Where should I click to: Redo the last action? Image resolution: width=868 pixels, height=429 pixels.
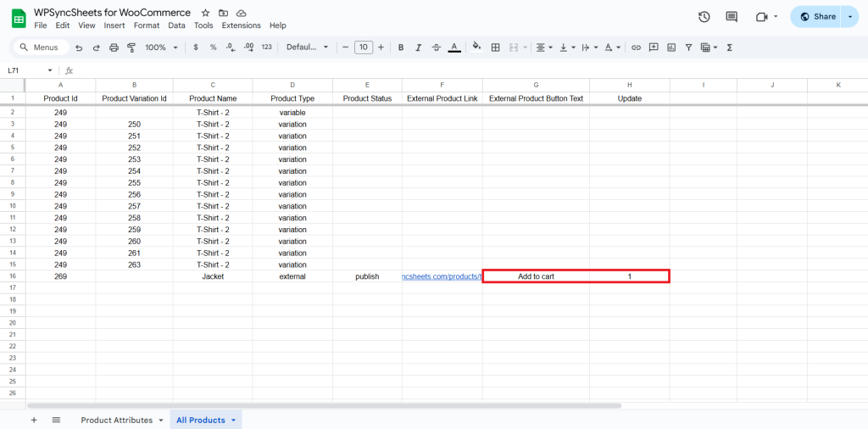(x=97, y=47)
